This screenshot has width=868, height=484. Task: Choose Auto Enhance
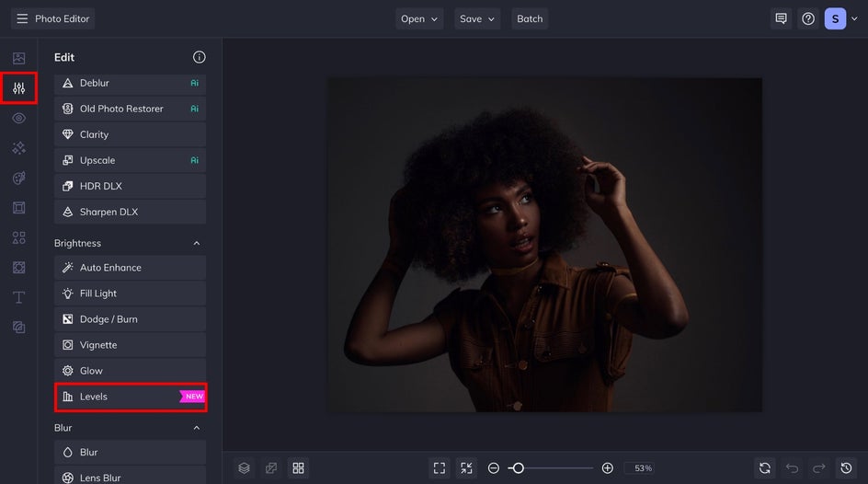point(130,268)
